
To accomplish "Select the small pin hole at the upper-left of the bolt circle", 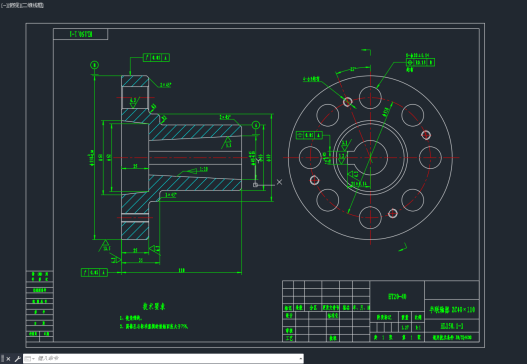I will click(x=348, y=101).
